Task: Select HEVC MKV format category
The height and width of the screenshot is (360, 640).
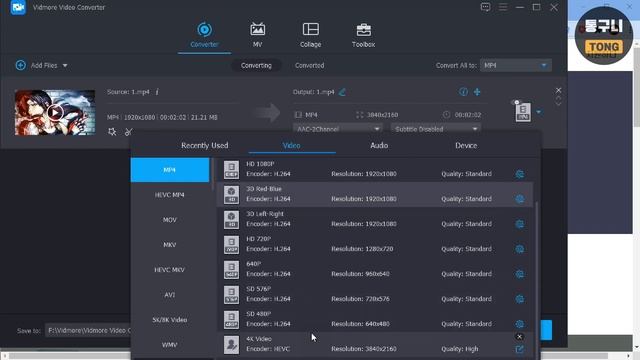Action: 170,269
